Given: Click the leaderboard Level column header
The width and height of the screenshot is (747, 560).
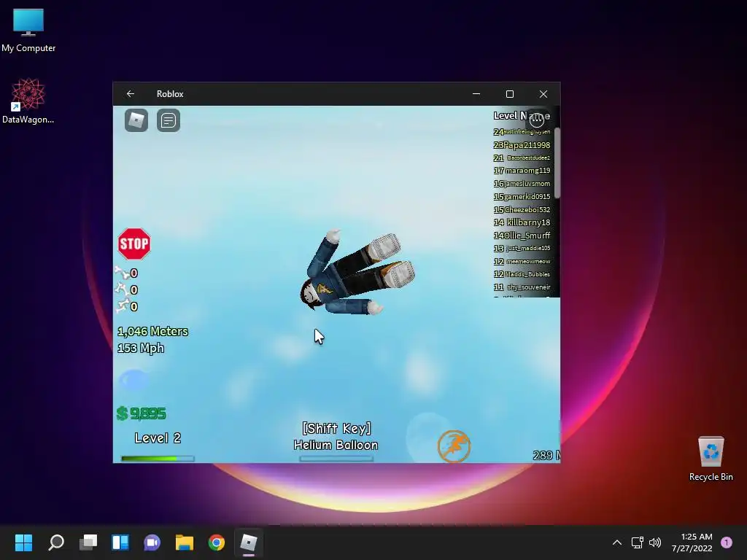Looking at the screenshot, I should tap(506, 116).
